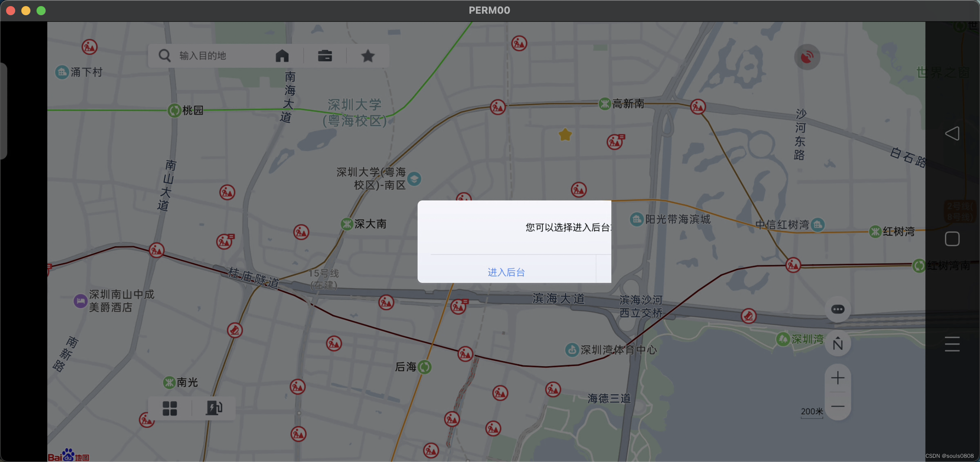Click the 200米 map scale indicator
Image resolution: width=980 pixels, height=462 pixels.
pos(812,412)
